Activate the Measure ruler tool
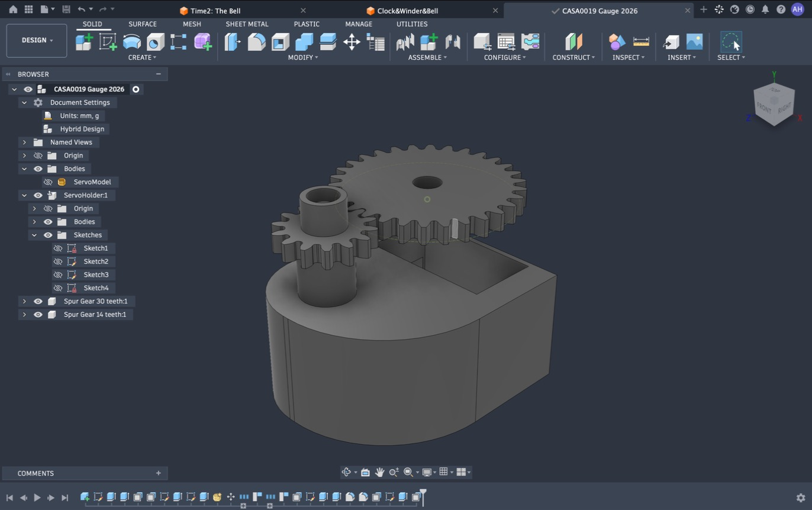This screenshot has width=812, height=510. click(641, 42)
